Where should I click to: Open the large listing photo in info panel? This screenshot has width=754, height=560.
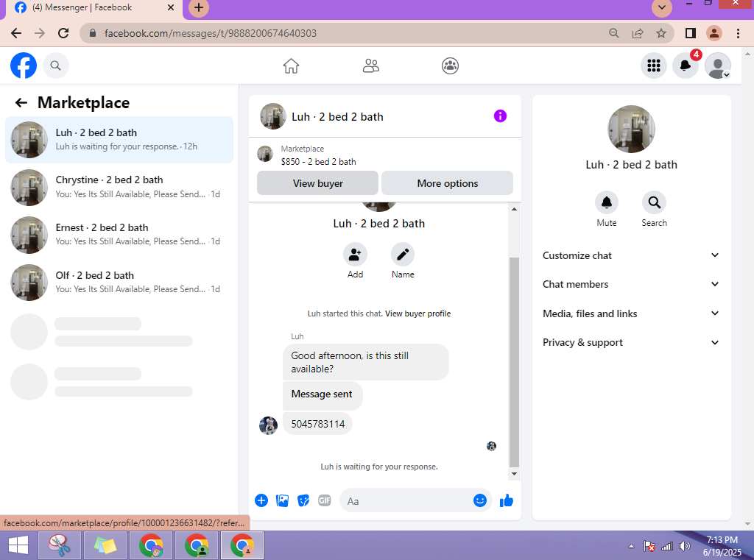pyautogui.click(x=631, y=129)
